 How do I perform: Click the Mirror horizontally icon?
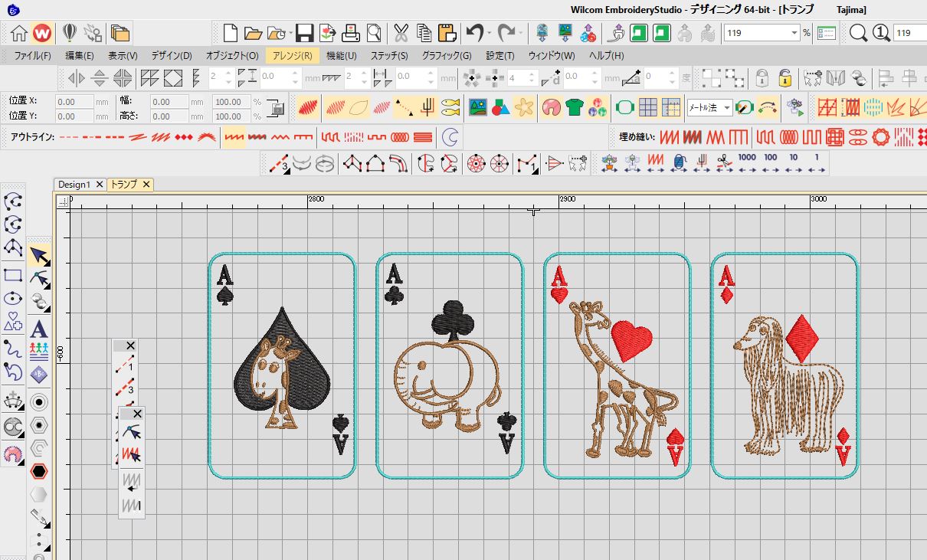(76, 77)
